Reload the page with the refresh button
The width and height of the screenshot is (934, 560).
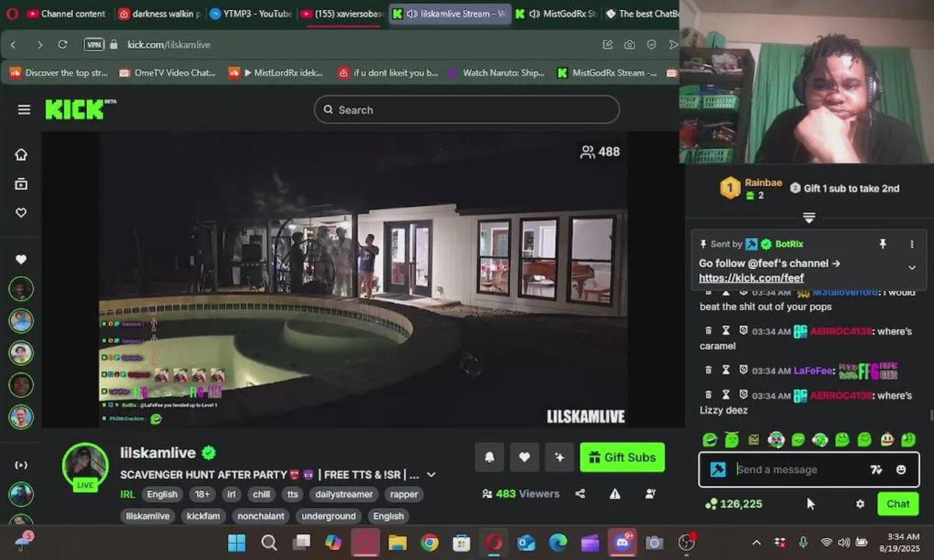pyautogui.click(x=63, y=45)
